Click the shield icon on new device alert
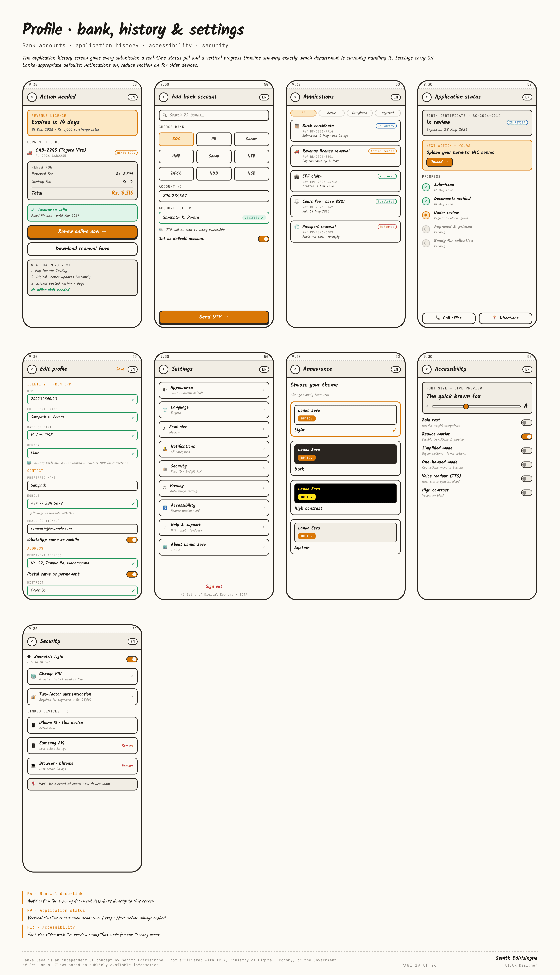The height and width of the screenshot is (975, 560). tap(33, 784)
